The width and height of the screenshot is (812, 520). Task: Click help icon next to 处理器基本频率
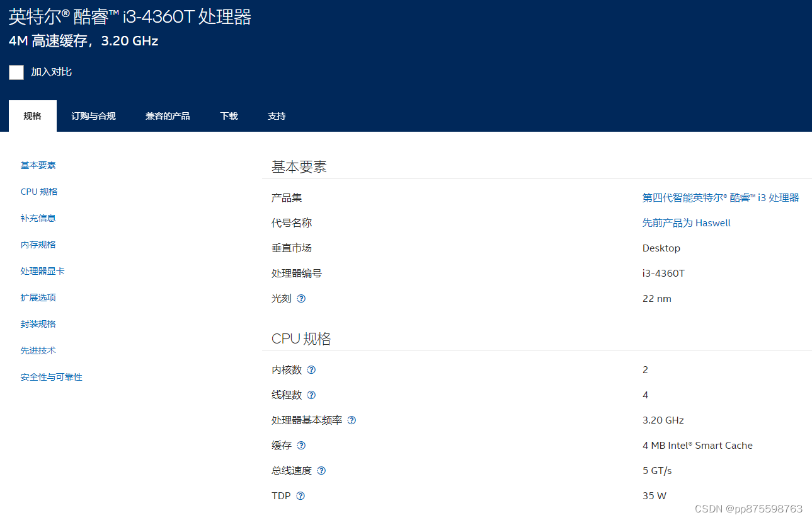point(352,420)
